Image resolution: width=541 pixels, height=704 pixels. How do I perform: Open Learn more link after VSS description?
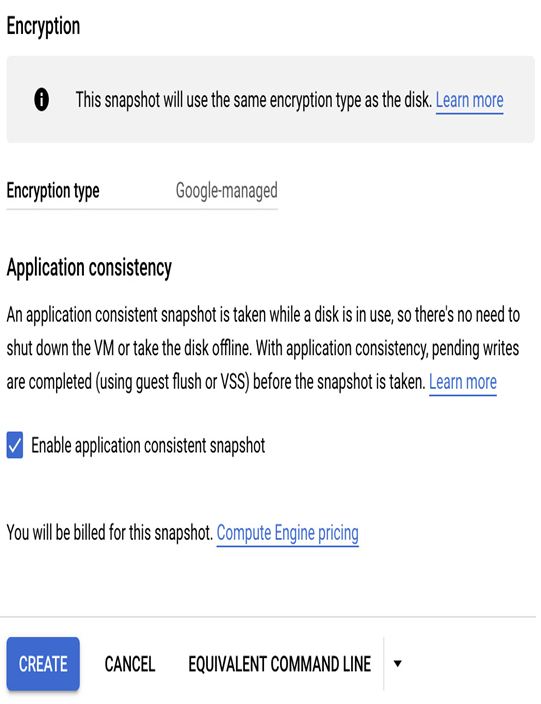tap(462, 382)
